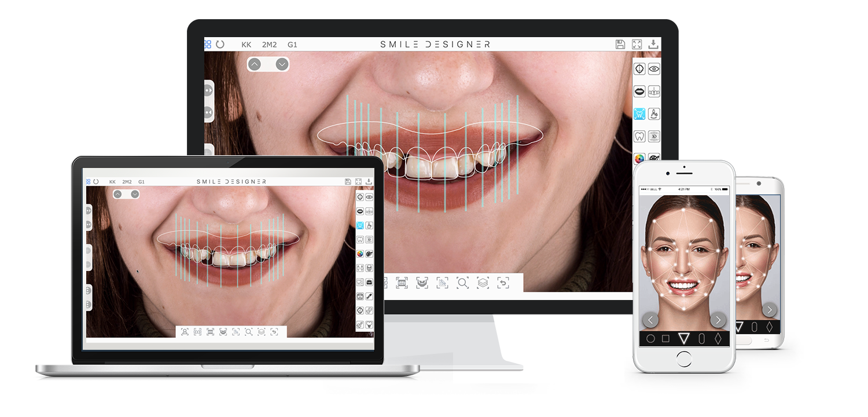Click the ruler icon in laptop's bottom toolbar
Screen dimensions: 868x417
pyautogui.click(x=236, y=332)
